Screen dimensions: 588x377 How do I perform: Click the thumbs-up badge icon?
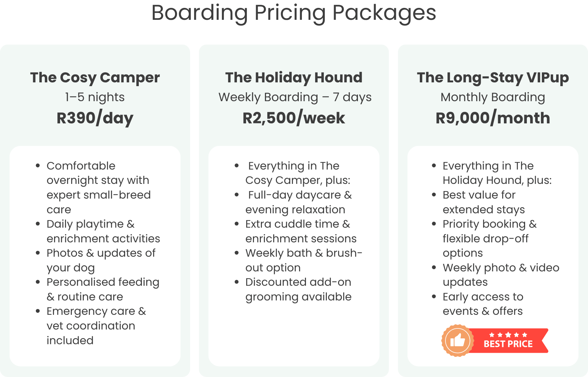tap(457, 340)
